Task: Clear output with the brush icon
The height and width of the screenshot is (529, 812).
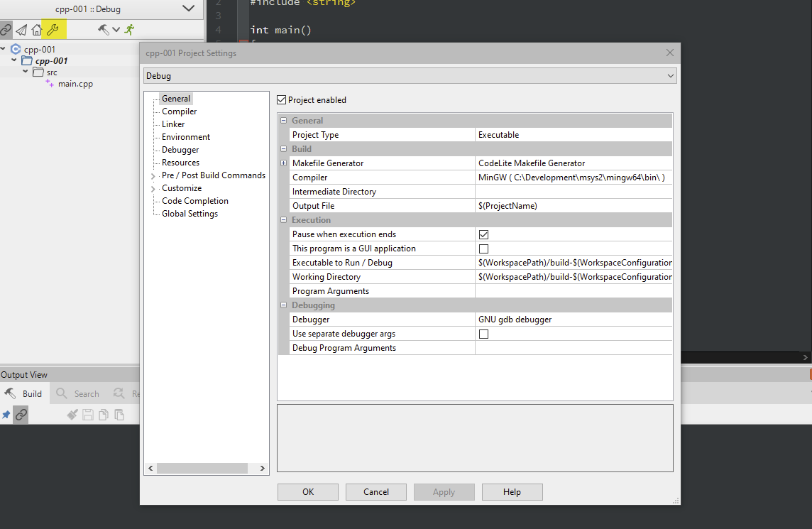Action: coord(72,415)
